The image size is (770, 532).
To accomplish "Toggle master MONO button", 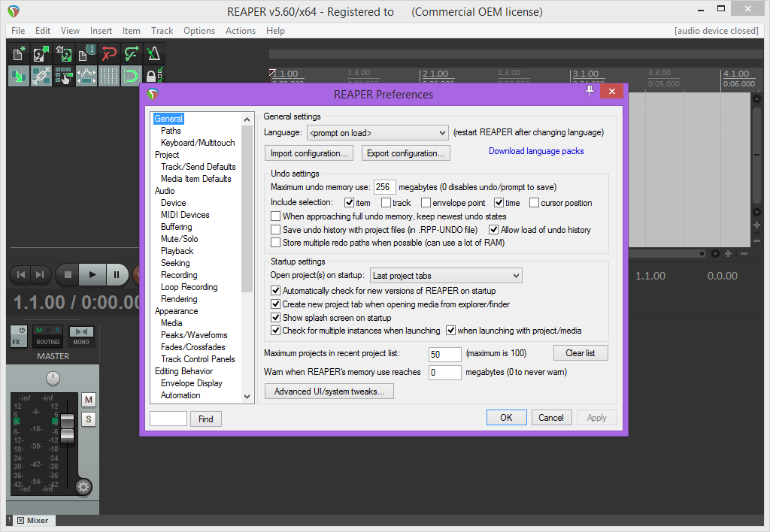I will [81, 337].
